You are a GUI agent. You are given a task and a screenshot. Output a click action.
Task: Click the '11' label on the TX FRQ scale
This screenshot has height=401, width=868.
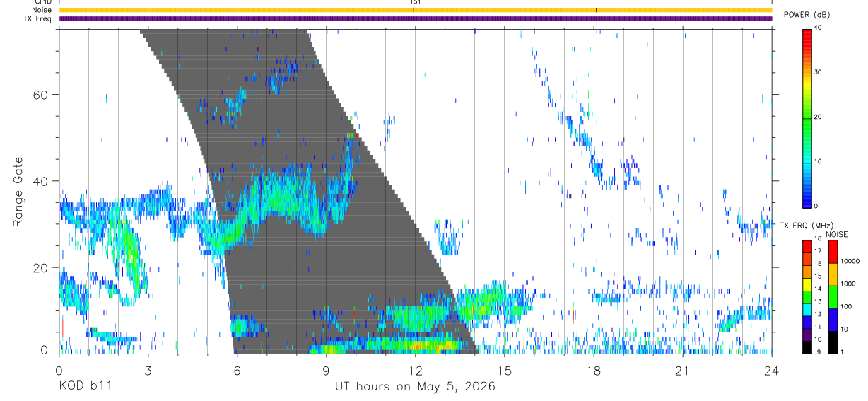point(818,327)
